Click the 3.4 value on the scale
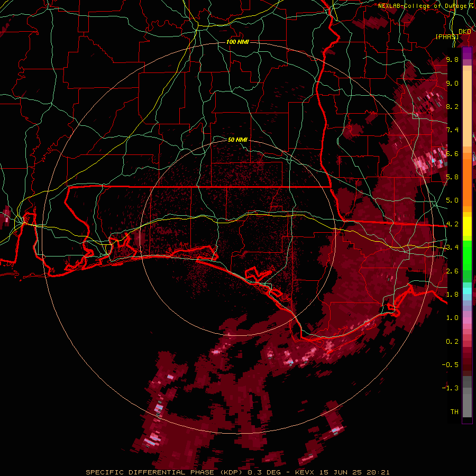This screenshot has height=476, width=476. [452, 248]
